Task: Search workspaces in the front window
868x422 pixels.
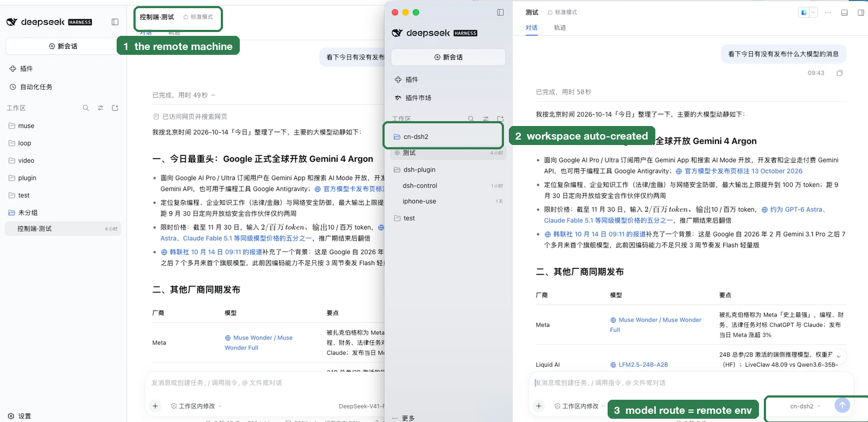Action: click(471, 119)
